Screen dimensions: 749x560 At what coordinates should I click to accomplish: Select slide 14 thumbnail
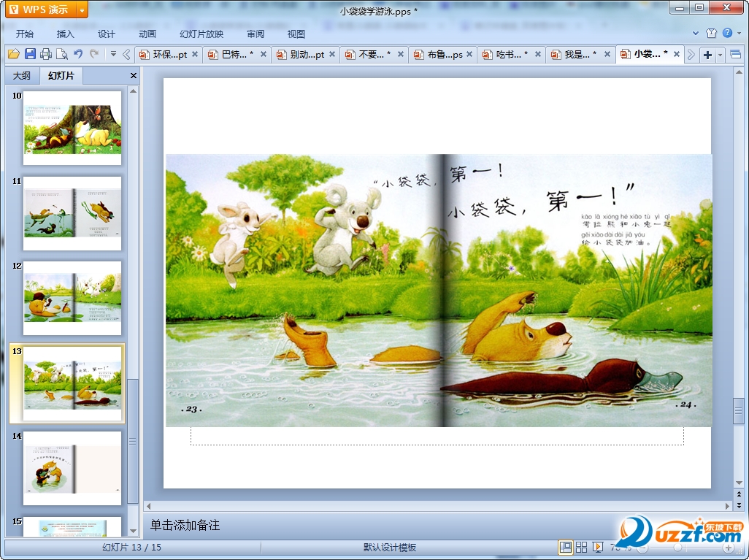[72, 468]
